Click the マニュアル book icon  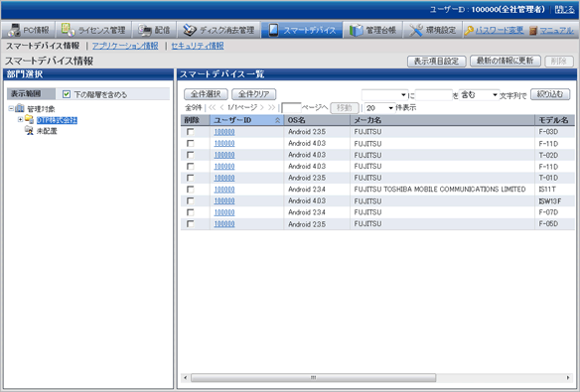coord(533,31)
